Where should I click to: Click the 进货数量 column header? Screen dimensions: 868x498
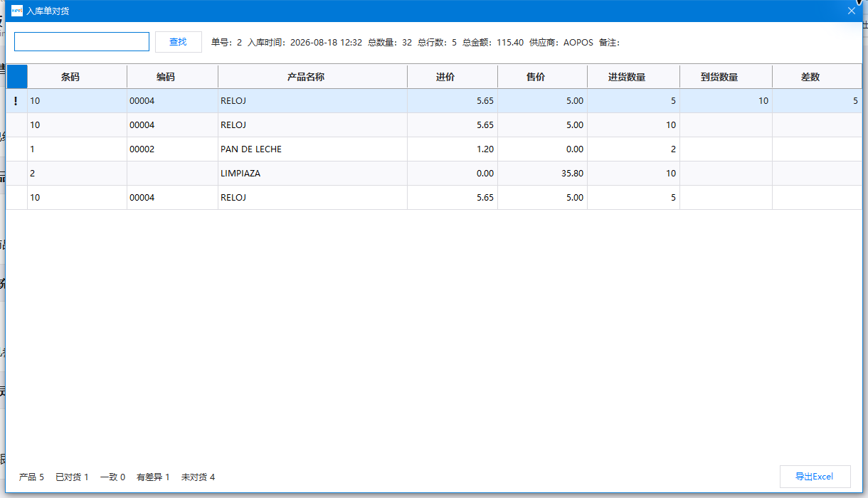point(633,77)
